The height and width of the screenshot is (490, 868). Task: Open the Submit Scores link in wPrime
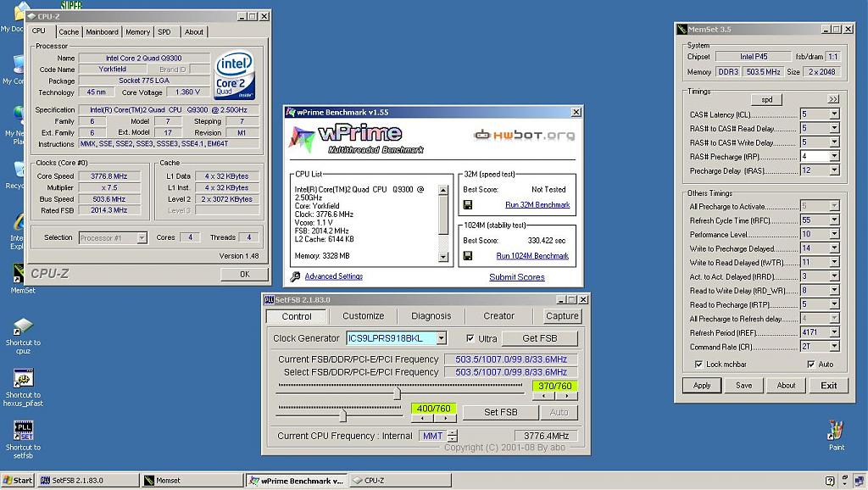(x=517, y=277)
